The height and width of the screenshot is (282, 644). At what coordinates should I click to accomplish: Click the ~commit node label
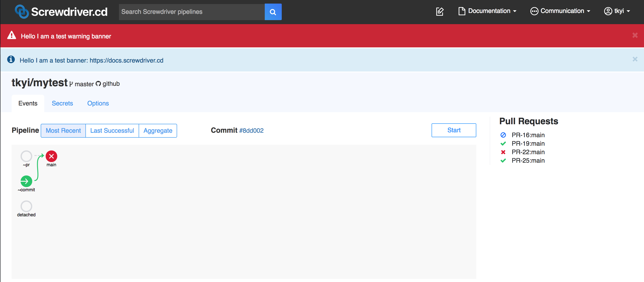coord(26,190)
